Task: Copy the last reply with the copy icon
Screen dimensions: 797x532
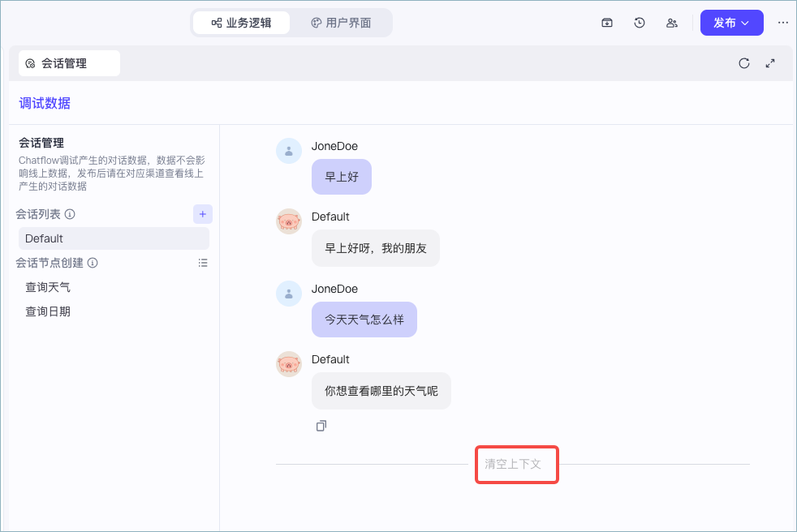Action: 321,426
